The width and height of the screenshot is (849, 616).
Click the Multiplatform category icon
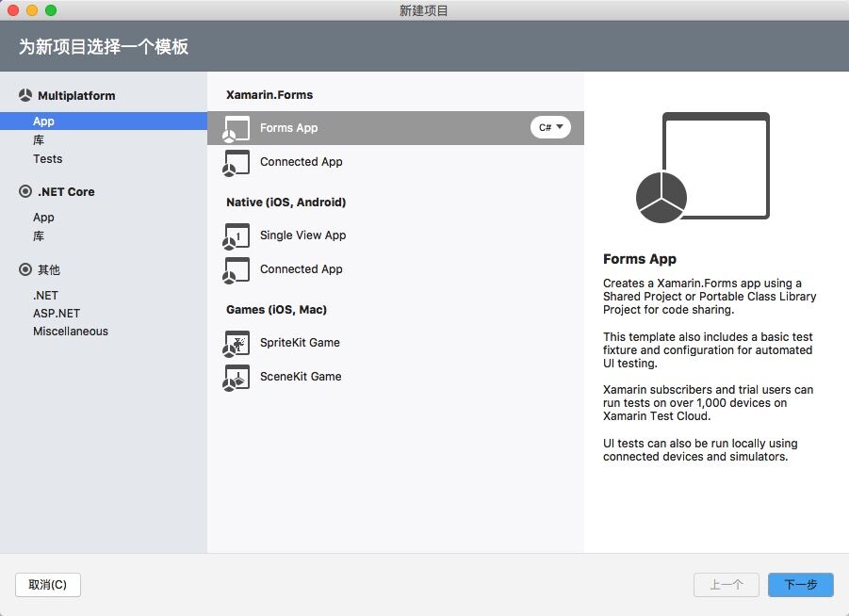(x=24, y=95)
